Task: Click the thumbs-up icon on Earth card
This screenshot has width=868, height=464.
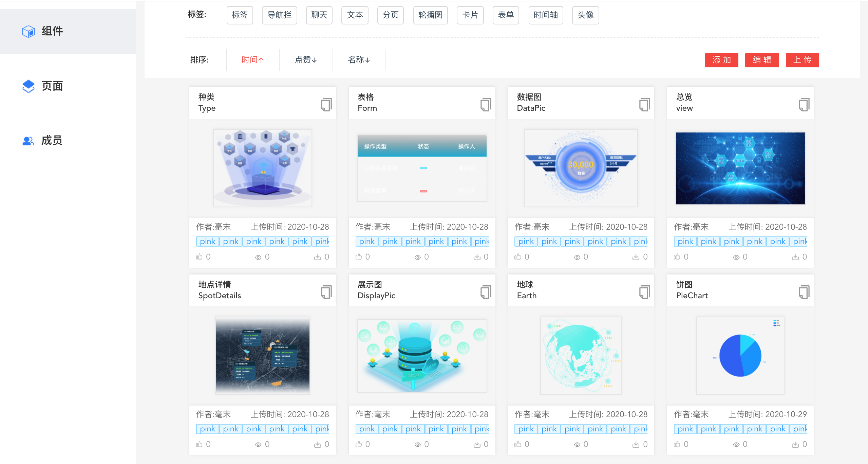Action: click(x=517, y=444)
